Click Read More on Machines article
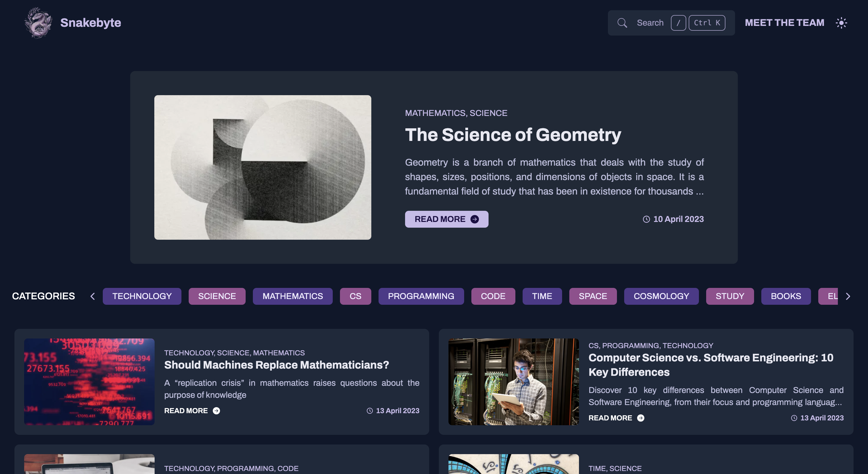868x474 pixels. tap(192, 411)
